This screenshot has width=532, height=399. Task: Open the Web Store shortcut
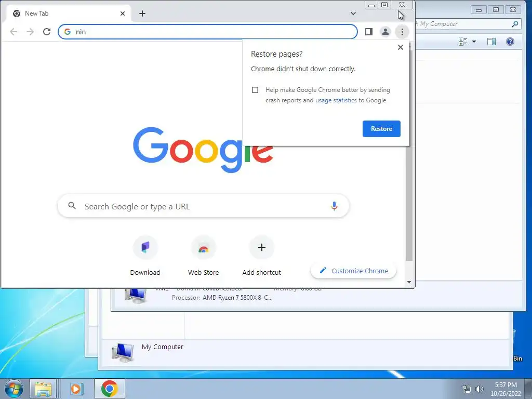coord(203,256)
